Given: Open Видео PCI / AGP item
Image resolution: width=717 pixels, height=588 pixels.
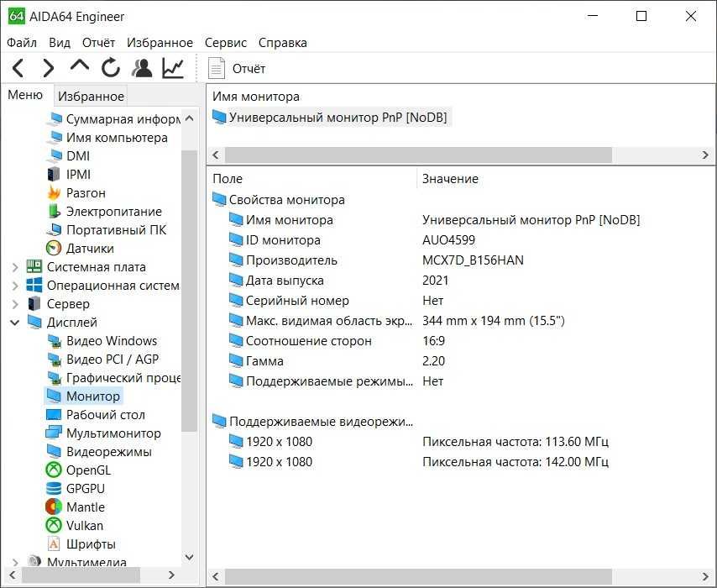Looking at the screenshot, I should 104,360.
